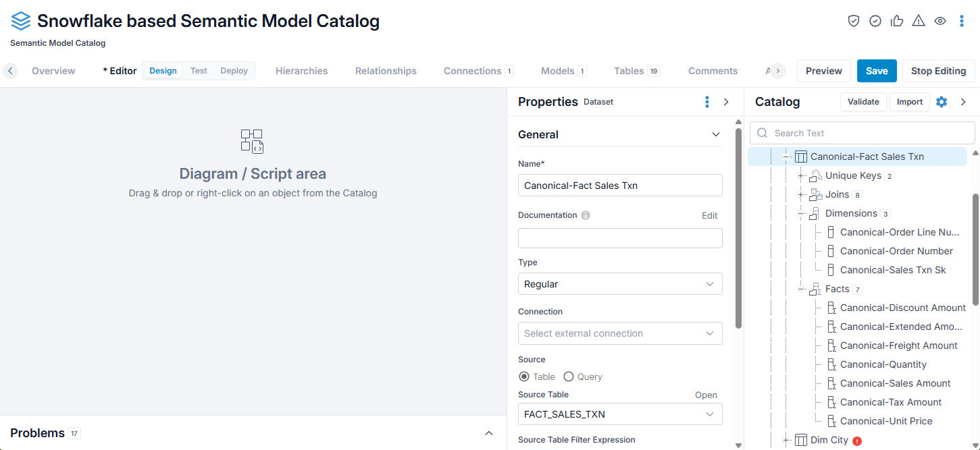Click the stacked-layers catalog logo icon
The height and width of the screenshot is (450, 980).
coord(21,21)
